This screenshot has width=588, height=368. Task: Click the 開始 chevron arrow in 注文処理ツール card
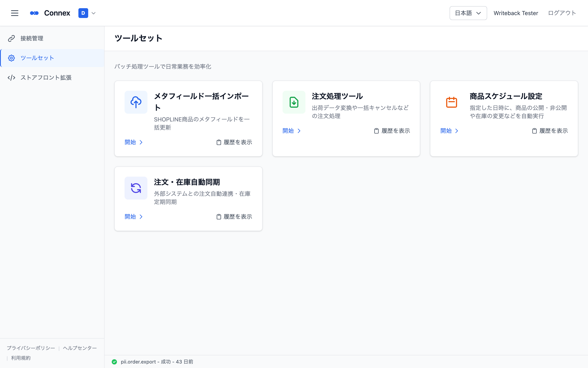(x=299, y=131)
